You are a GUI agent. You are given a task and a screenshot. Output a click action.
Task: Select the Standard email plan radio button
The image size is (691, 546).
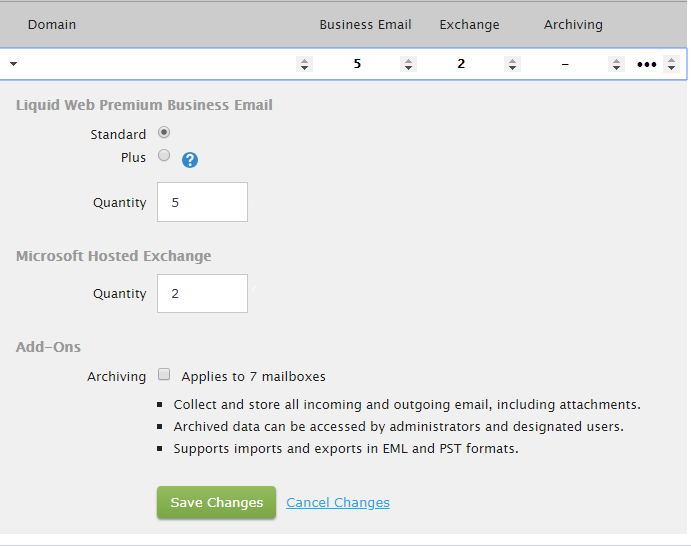[164, 132]
